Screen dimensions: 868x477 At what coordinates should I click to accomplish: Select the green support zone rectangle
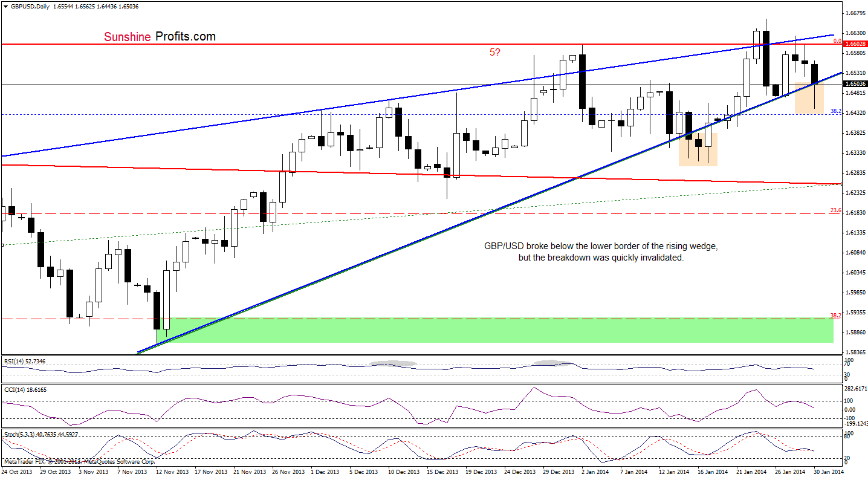point(494,329)
